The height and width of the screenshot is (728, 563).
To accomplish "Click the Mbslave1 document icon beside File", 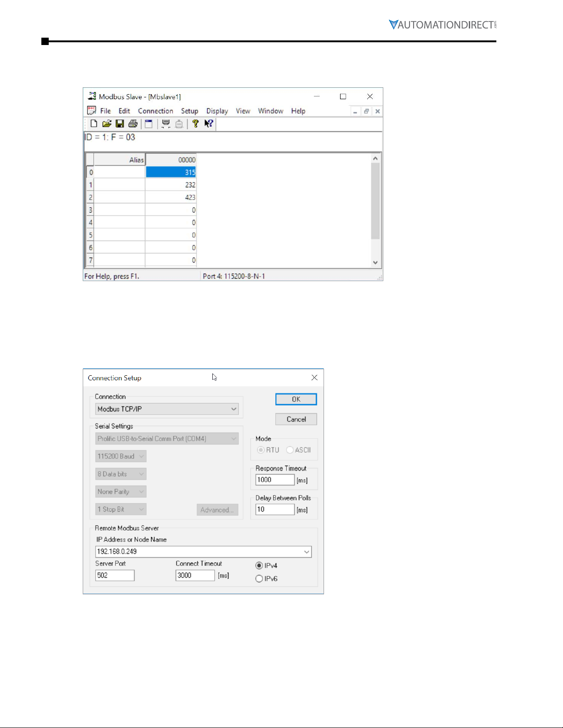I will [91, 111].
